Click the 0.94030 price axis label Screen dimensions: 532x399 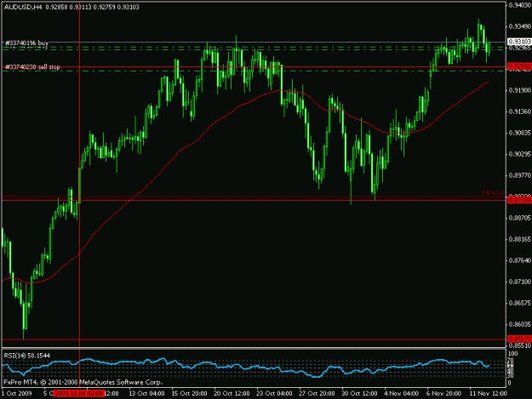point(520,5)
